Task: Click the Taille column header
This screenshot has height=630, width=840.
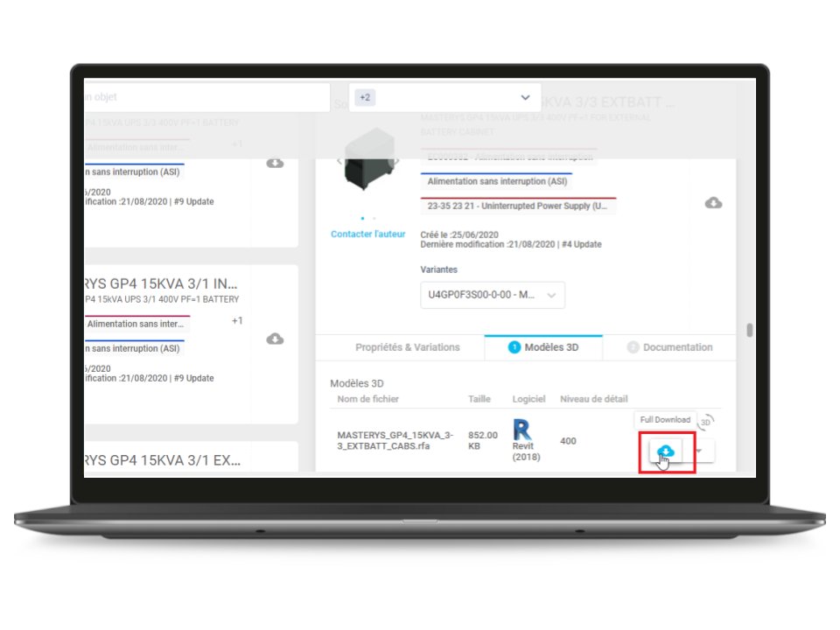Action: 479,399
